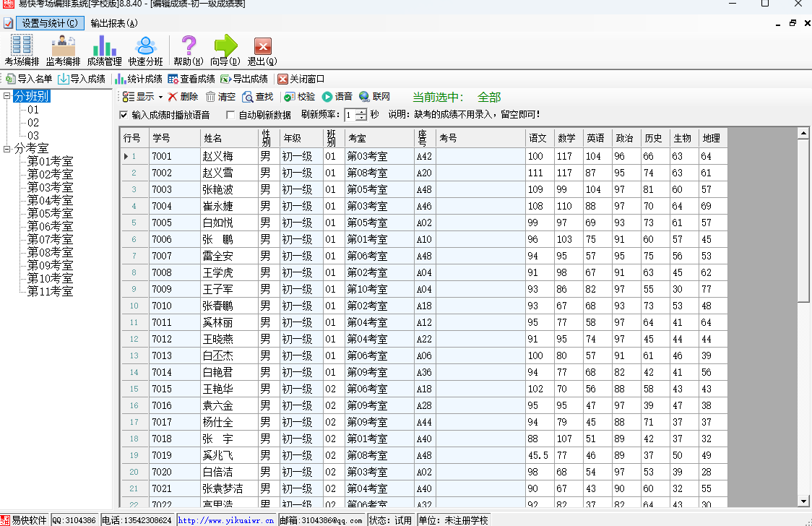This screenshot has height=526, width=812.
Task: Open the 监考编排 invigilator arrangement tool
Action: click(63, 50)
